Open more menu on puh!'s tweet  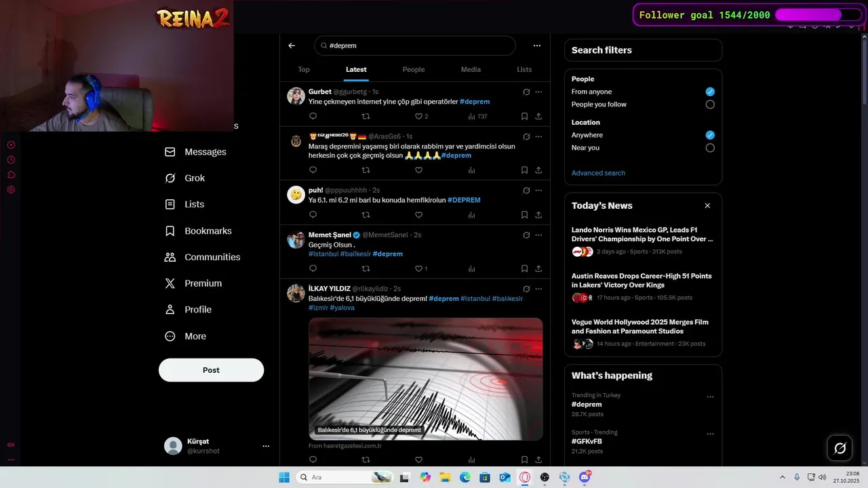[538, 190]
